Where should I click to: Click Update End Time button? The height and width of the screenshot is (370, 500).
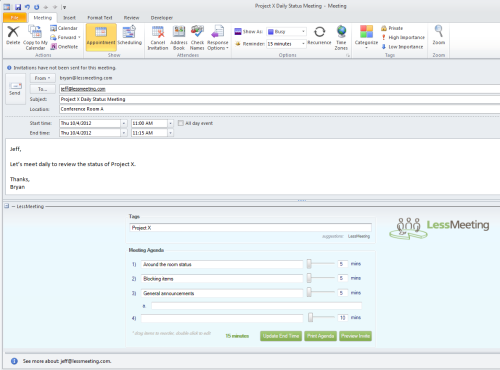click(x=281, y=336)
